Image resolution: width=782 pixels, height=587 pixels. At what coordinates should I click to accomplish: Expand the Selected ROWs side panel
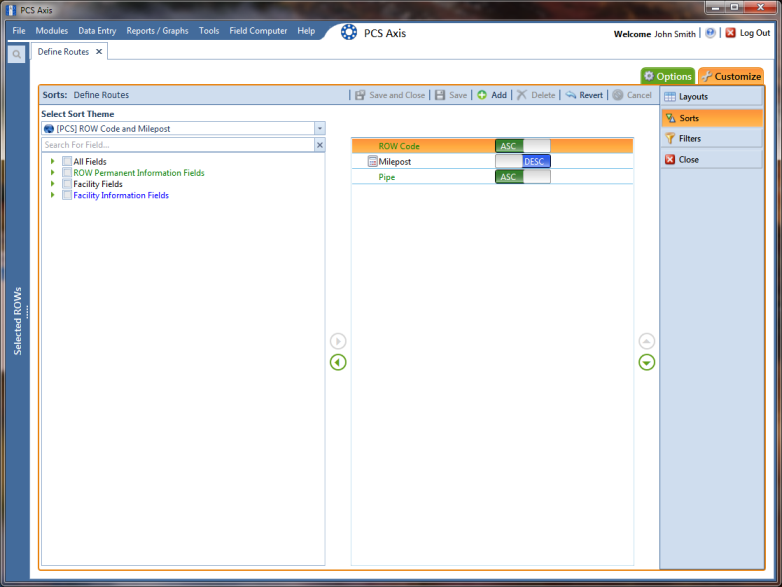[x=17, y=321]
